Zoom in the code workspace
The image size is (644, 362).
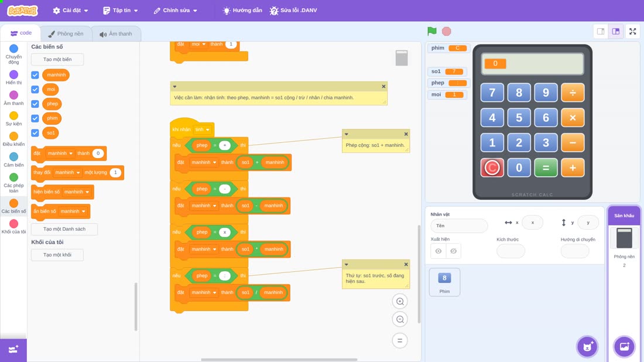[x=400, y=301]
